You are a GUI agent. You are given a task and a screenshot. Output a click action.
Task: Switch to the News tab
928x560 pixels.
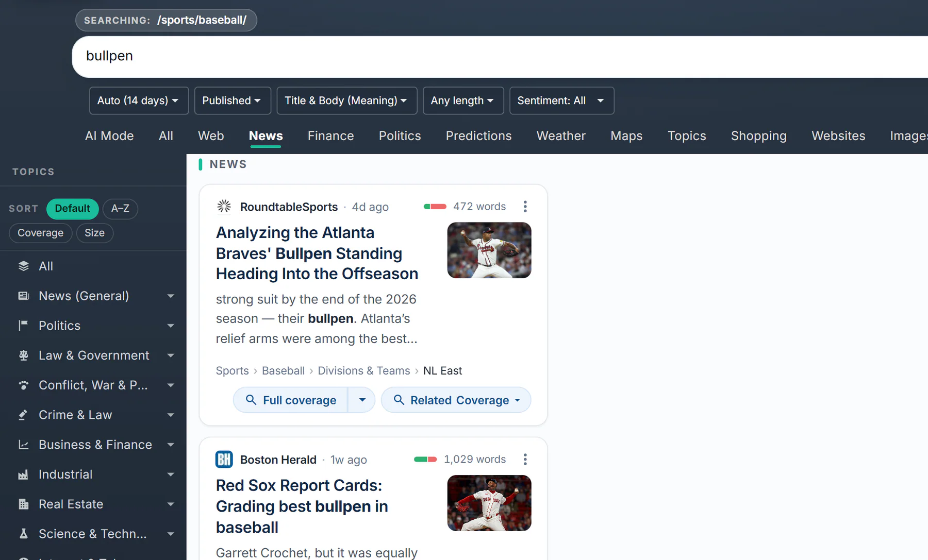coord(266,135)
